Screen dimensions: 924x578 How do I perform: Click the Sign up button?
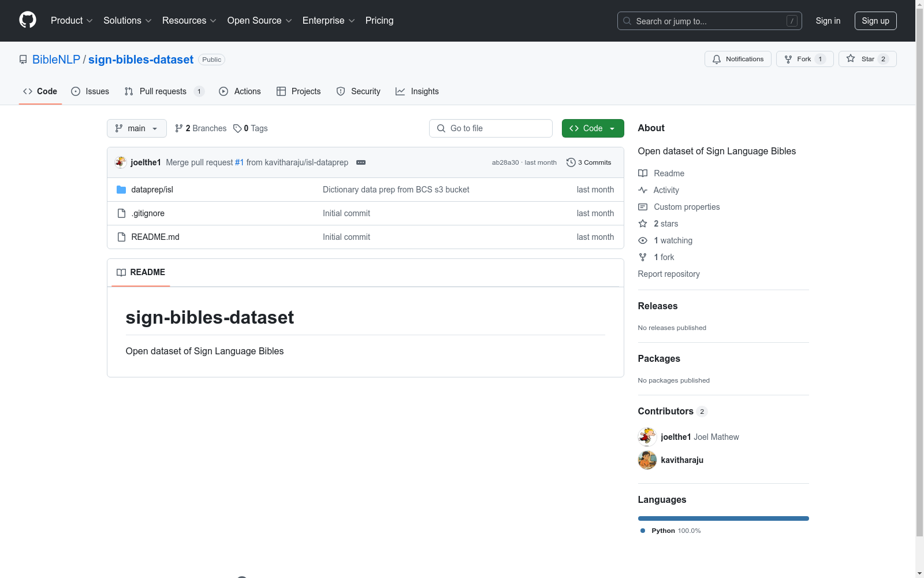pos(875,21)
